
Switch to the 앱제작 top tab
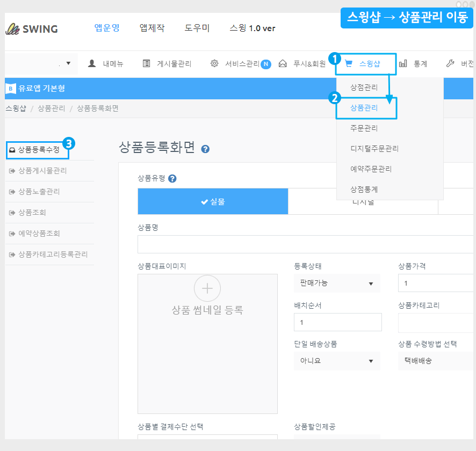tap(152, 28)
